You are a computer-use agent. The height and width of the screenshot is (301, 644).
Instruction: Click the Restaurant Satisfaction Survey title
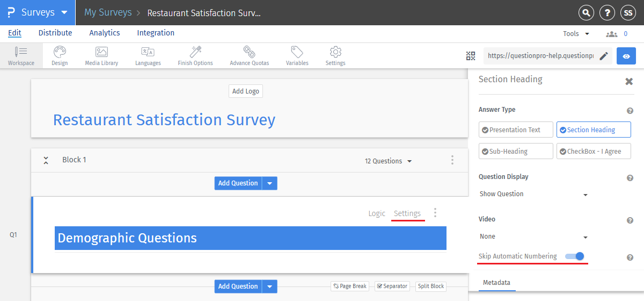164,119
